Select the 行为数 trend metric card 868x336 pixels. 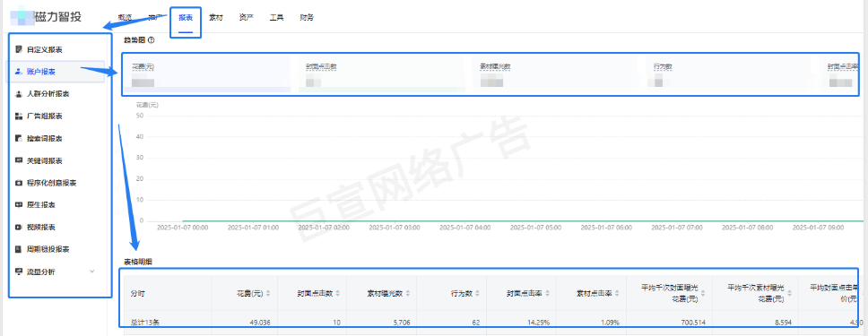[730, 73]
